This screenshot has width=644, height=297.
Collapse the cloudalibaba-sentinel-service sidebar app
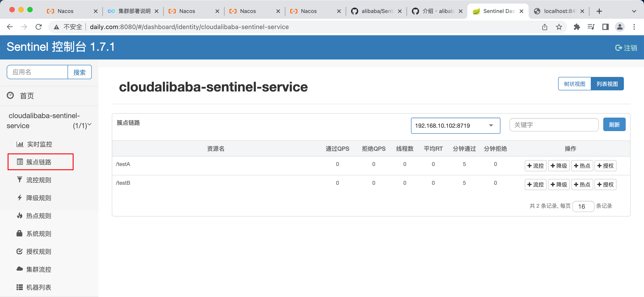point(49,121)
